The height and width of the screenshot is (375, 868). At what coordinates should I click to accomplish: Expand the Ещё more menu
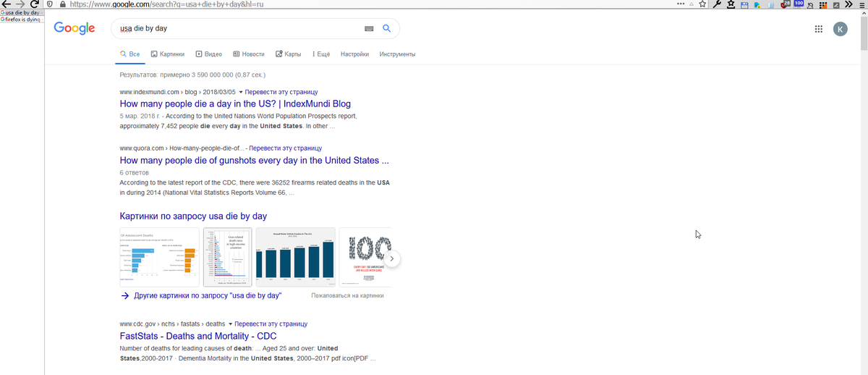(x=321, y=54)
